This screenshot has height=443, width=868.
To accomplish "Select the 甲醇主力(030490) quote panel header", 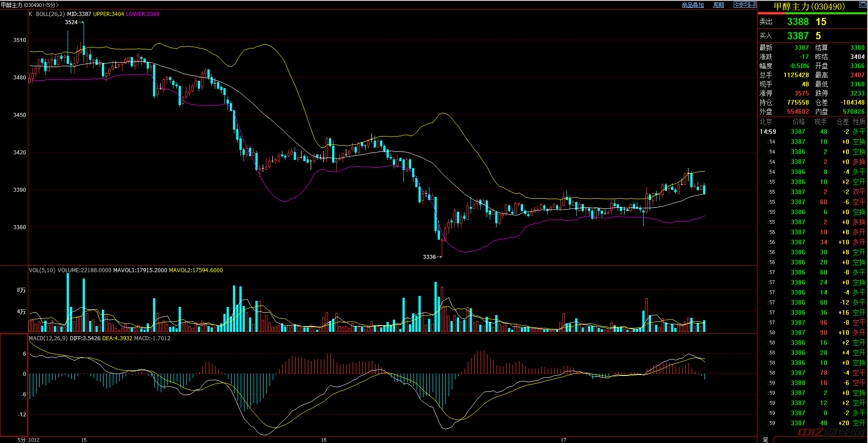I will pos(809,6).
